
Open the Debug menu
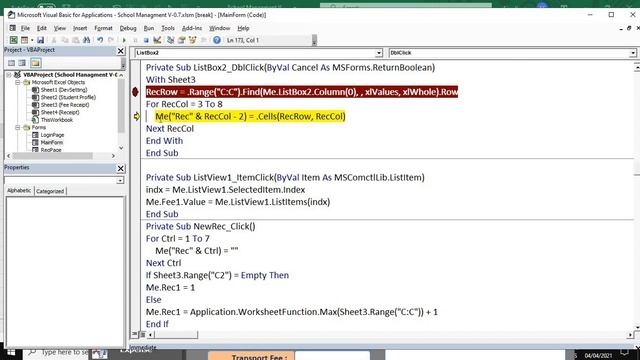coord(128,28)
